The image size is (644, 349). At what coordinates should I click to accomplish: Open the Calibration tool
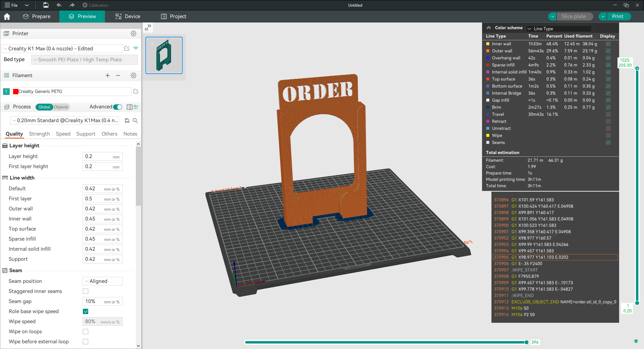click(95, 5)
